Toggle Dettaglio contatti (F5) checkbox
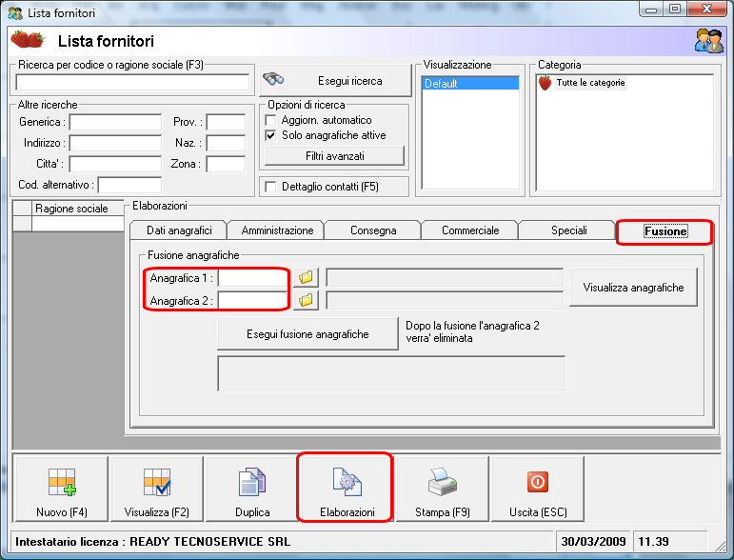This screenshot has width=734, height=560. pyautogui.click(x=270, y=187)
